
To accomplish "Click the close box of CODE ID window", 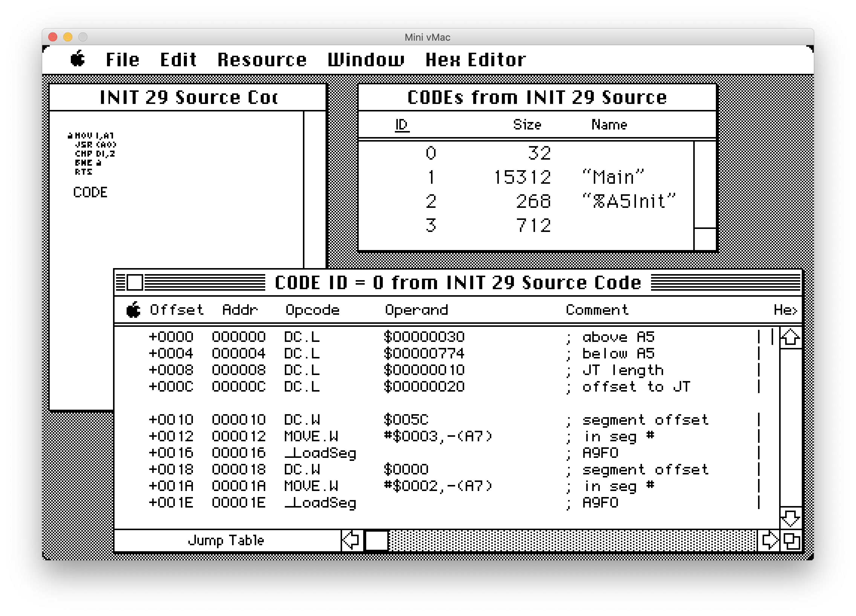I will coord(135,282).
